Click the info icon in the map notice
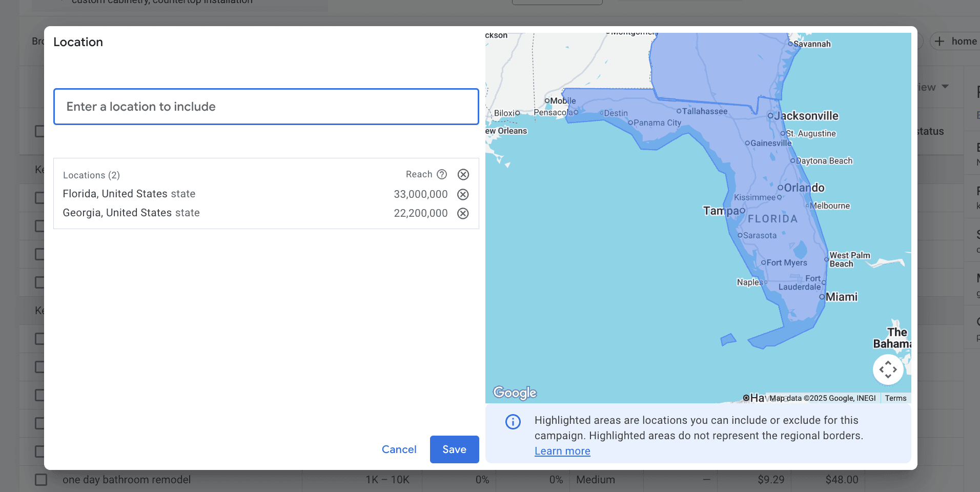The width and height of the screenshot is (980, 492). [x=513, y=421]
